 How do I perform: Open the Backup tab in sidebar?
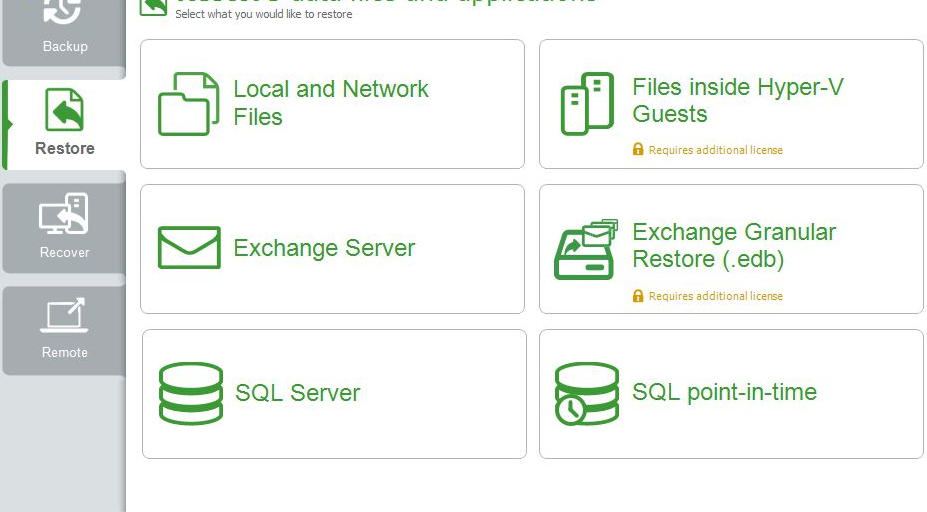point(64,33)
